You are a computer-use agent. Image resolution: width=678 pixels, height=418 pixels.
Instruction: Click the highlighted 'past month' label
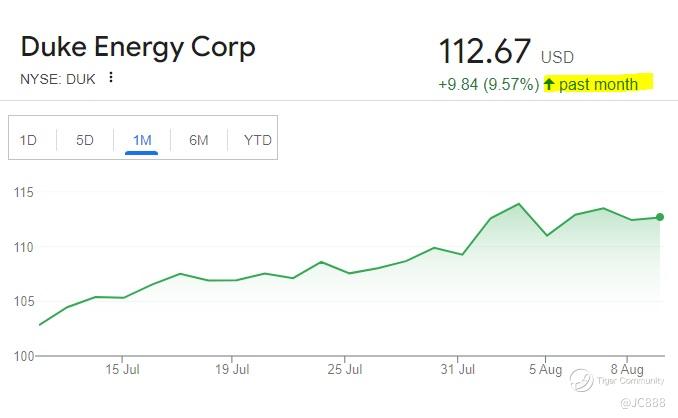[x=598, y=85]
